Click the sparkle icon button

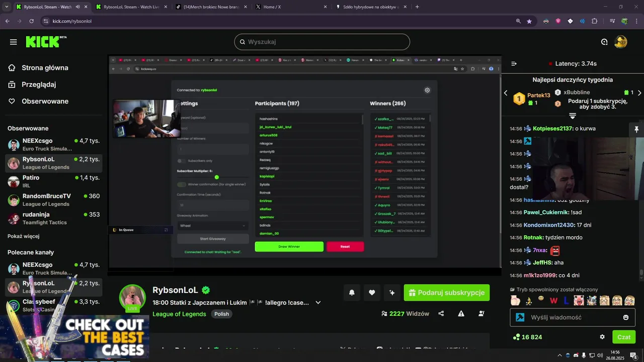coord(392,293)
